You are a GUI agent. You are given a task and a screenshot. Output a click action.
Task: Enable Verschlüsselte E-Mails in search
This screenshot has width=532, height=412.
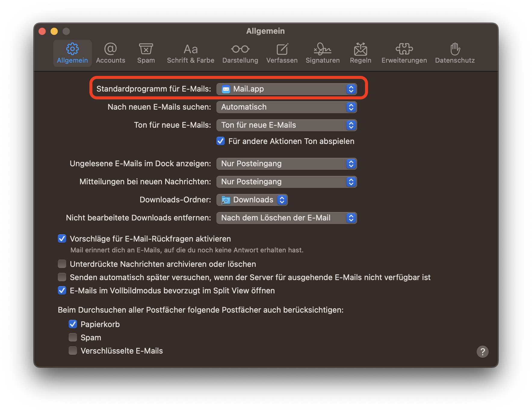[x=73, y=351]
